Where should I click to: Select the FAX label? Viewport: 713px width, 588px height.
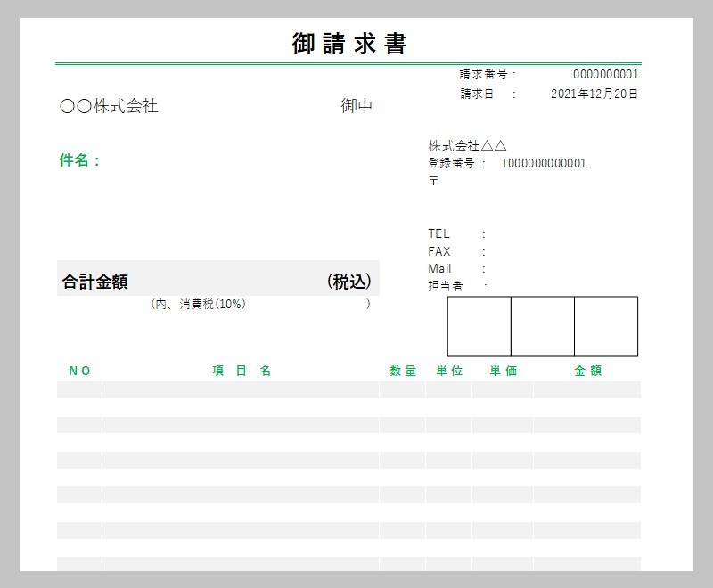[439, 251]
